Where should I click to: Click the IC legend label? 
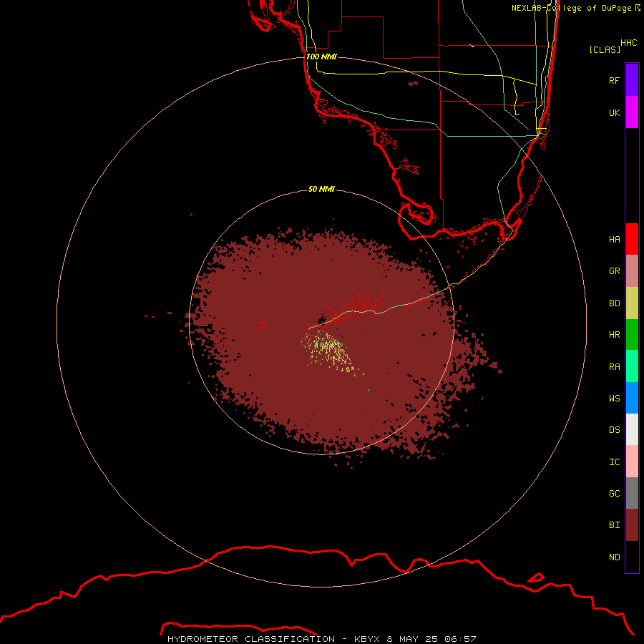[x=614, y=462]
